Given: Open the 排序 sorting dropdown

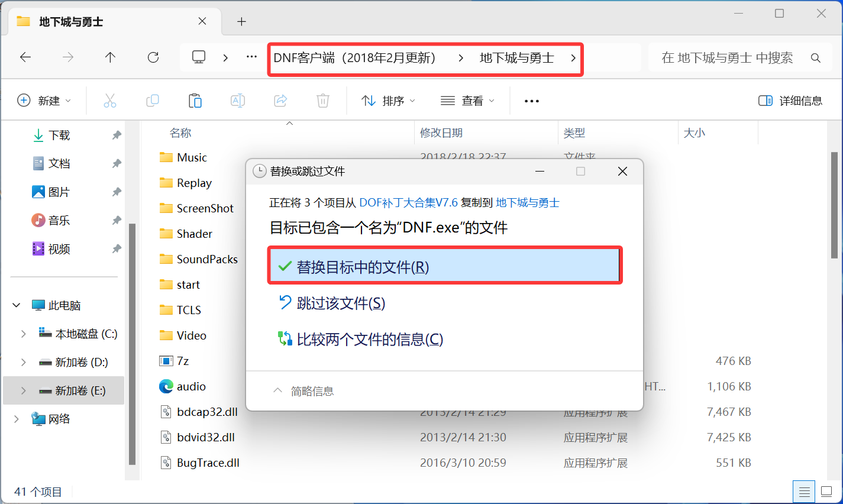Looking at the screenshot, I should [389, 101].
